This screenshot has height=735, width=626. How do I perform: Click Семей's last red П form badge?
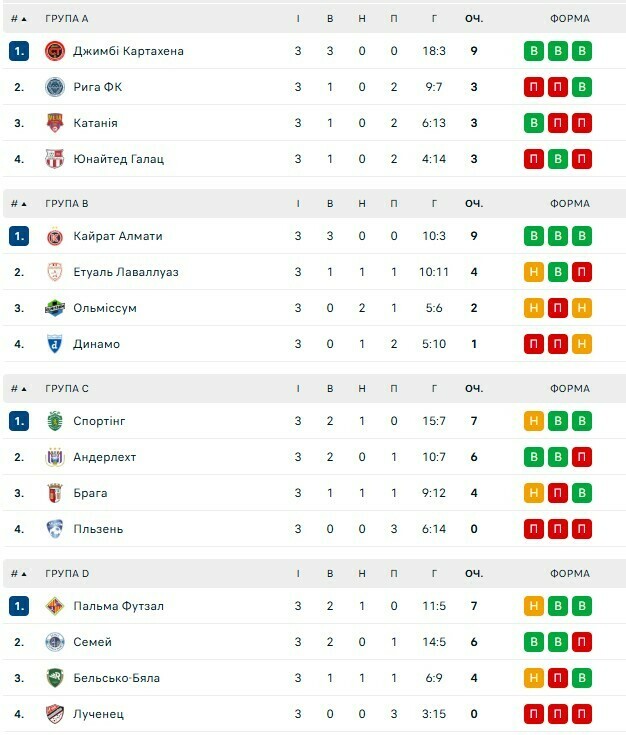pyautogui.click(x=581, y=642)
